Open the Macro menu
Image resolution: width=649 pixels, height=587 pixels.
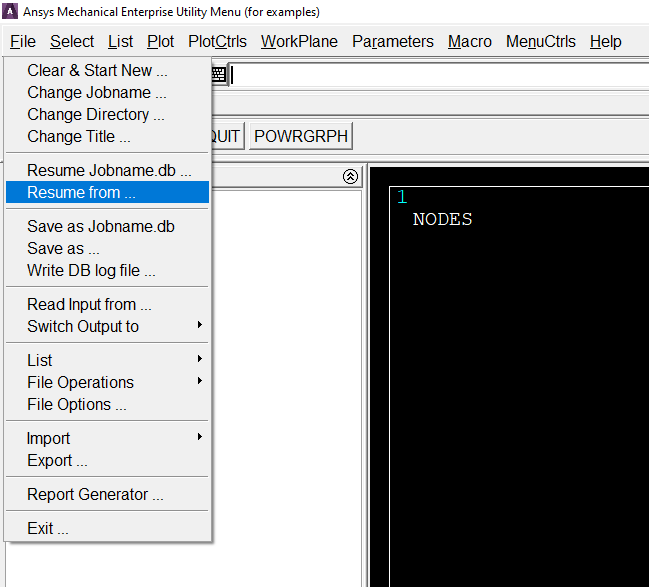coord(470,41)
